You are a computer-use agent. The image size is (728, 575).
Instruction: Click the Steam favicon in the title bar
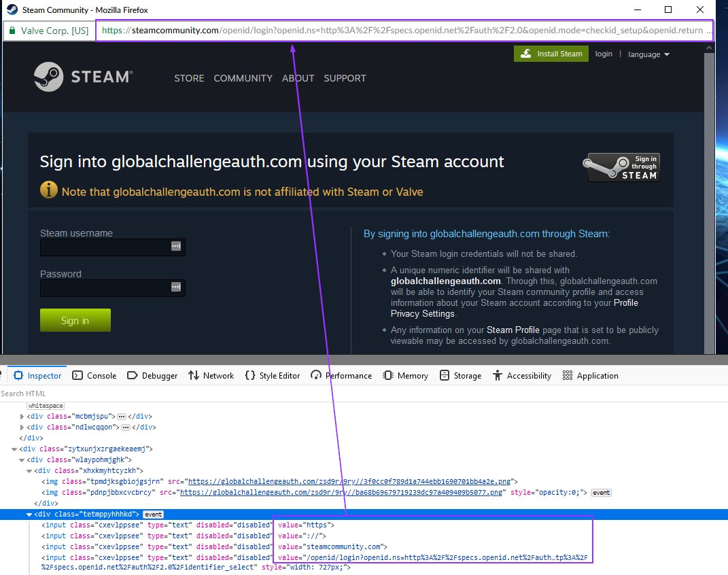12,10
